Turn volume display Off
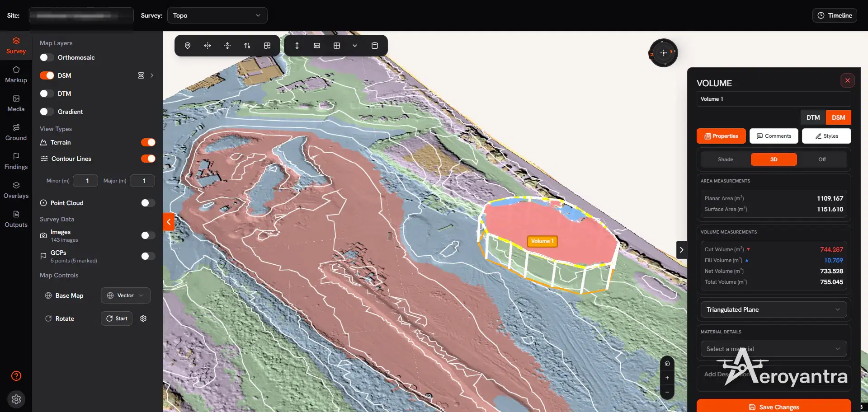The image size is (868, 412). click(822, 159)
